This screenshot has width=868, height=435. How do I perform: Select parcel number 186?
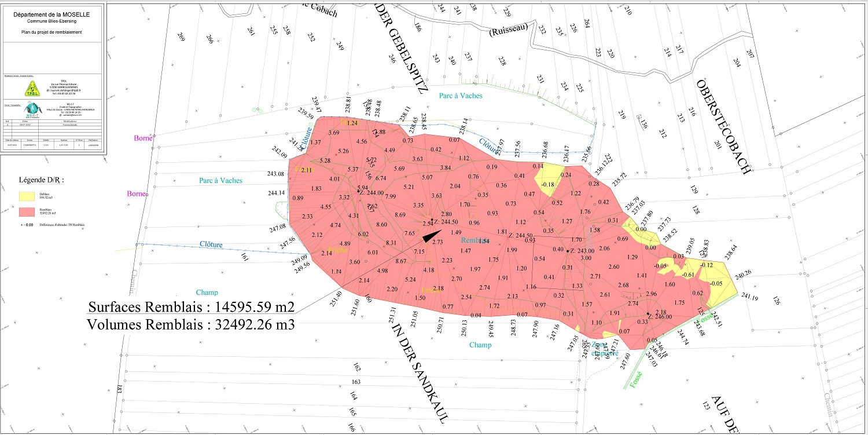[x=418, y=28]
